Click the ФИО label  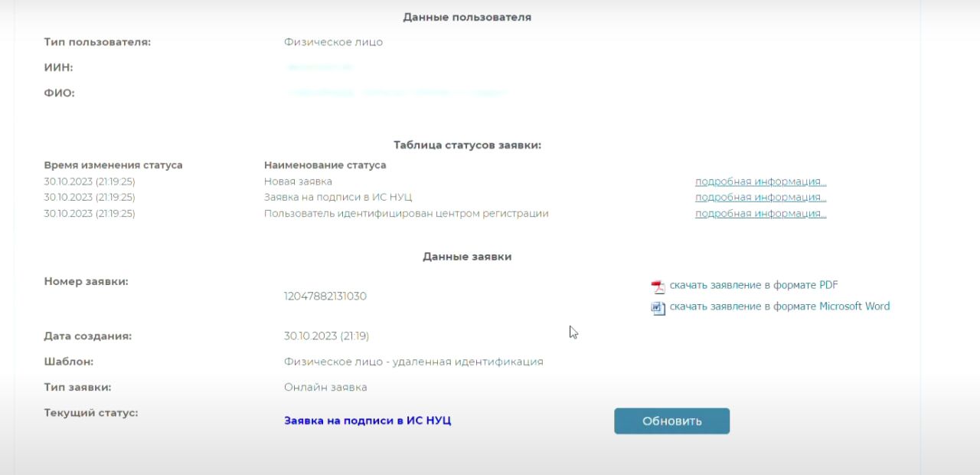(x=59, y=93)
